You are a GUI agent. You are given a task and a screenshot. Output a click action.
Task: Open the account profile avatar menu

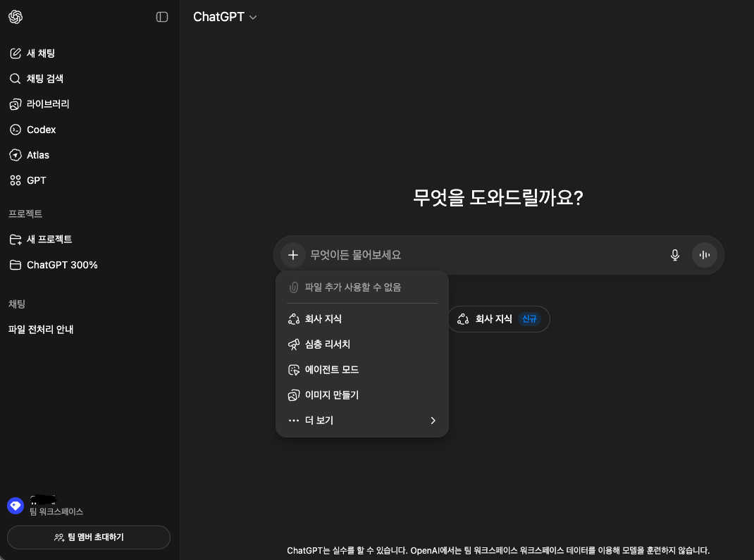(x=16, y=506)
